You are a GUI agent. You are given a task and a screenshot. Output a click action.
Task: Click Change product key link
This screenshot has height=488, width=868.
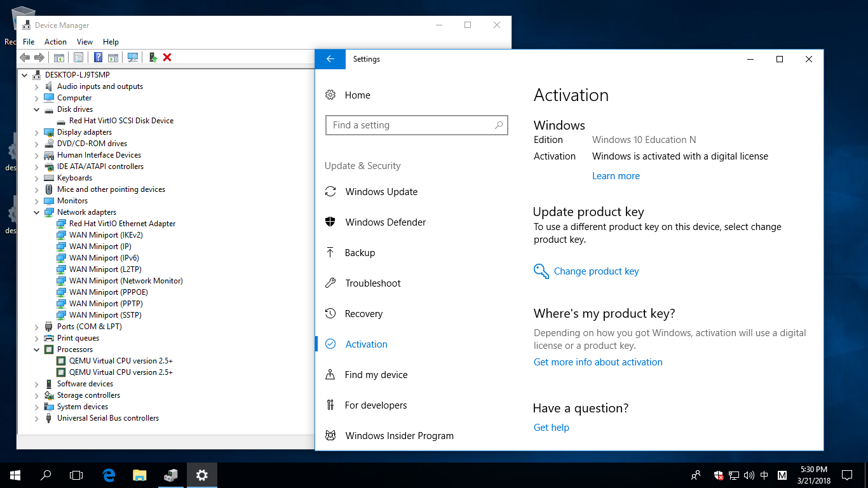(596, 271)
